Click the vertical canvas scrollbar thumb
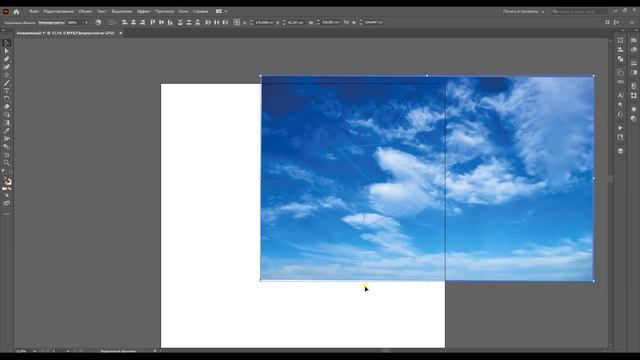 point(611,179)
